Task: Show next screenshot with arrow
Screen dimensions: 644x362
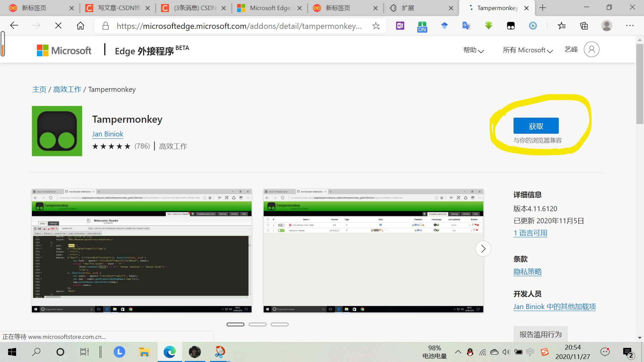Action: pyautogui.click(x=483, y=249)
